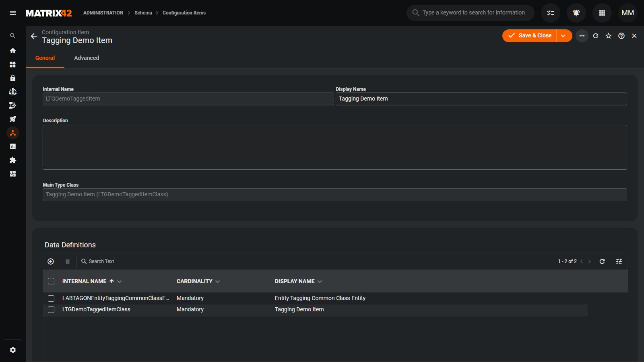
Task: Open the bar chart reports sidebar icon
Action: (x=13, y=146)
